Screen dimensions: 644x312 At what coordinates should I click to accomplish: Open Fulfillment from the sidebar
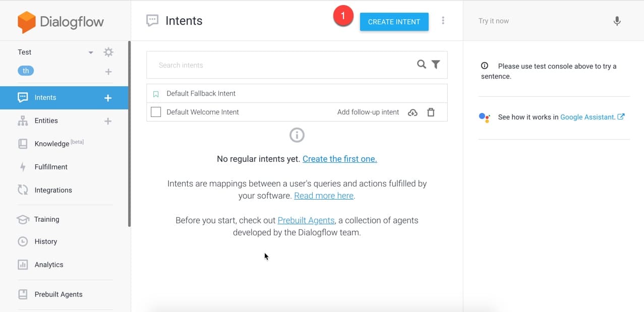tap(51, 167)
